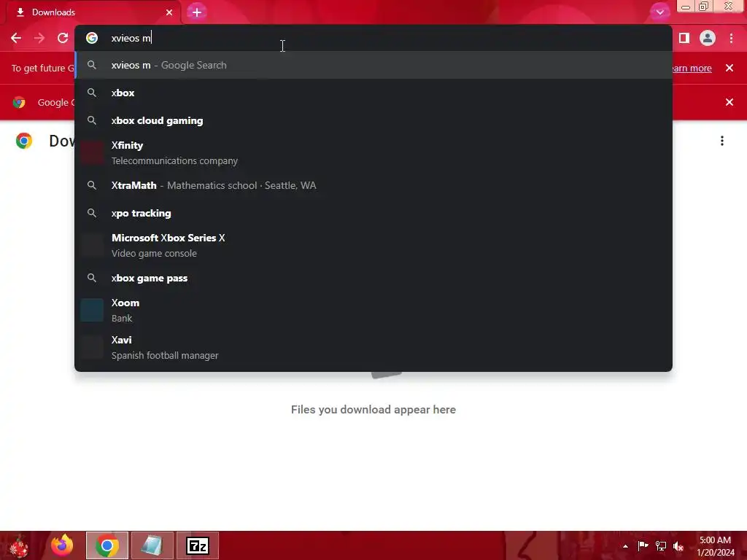
Task: Dismiss the 'To get future' update notice
Action: 729,68
